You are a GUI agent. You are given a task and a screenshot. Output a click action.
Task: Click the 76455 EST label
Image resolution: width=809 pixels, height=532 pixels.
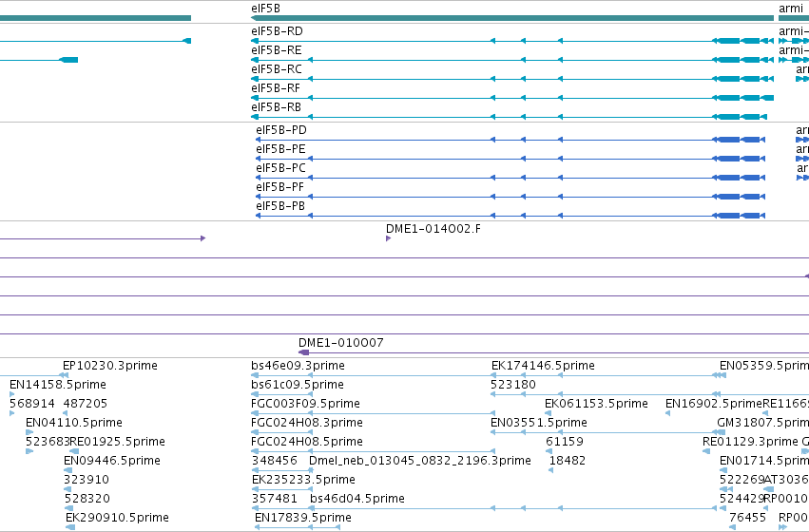[747, 518]
